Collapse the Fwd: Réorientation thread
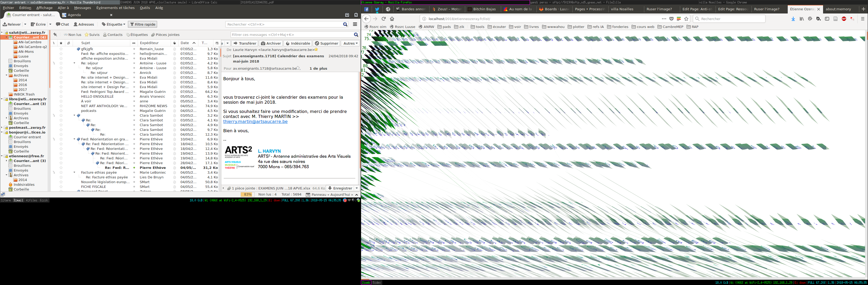The height and width of the screenshot is (285, 868). tap(74, 139)
